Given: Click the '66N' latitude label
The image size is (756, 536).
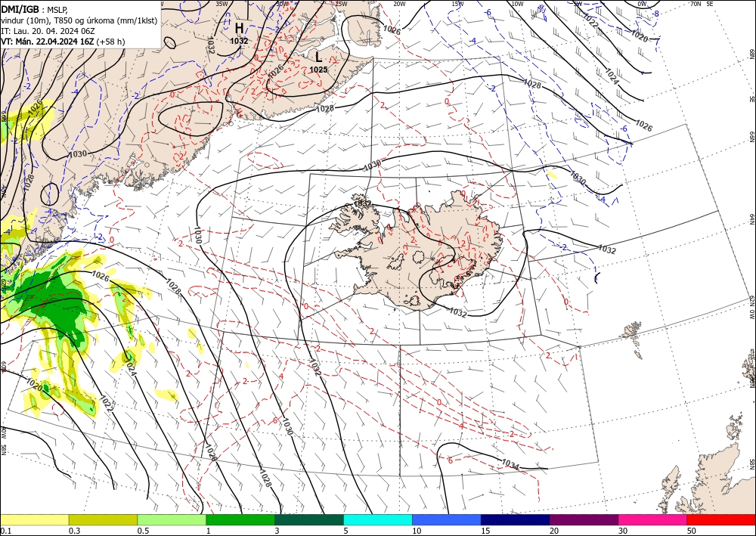Looking at the screenshot, I should click(751, 138).
